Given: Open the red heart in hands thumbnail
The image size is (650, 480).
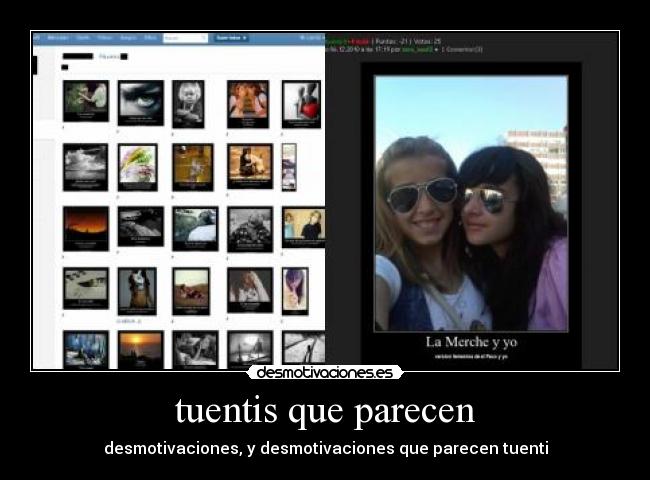Looking at the screenshot, I should pos(301,104).
